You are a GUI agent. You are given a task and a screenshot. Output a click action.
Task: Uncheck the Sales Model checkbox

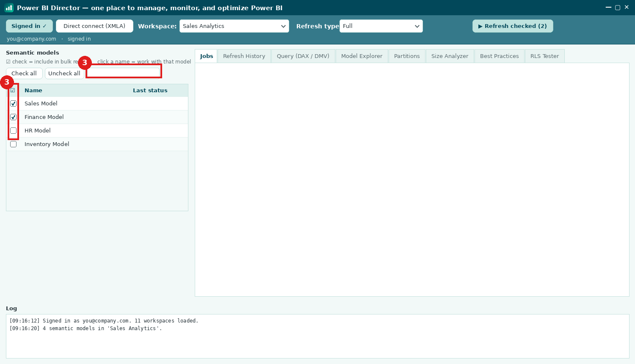(14, 104)
